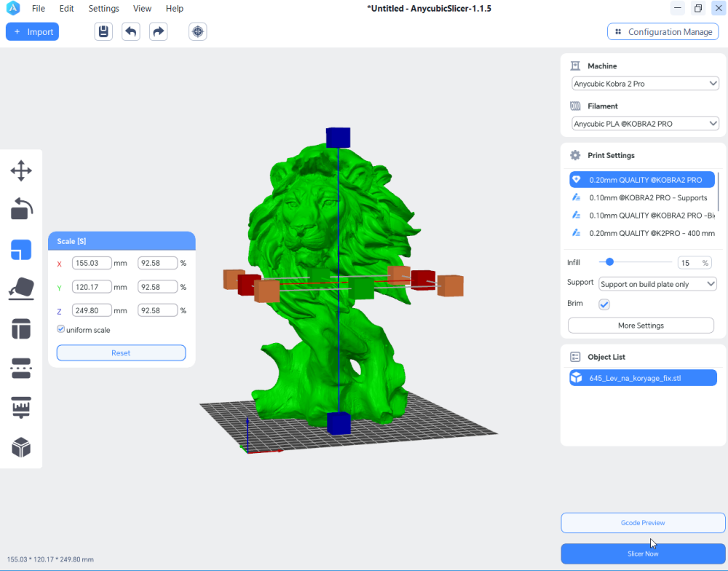The width and height of the screenshot is (728, 571).
Task: Open the File menu
Action: tap(39, 8)
